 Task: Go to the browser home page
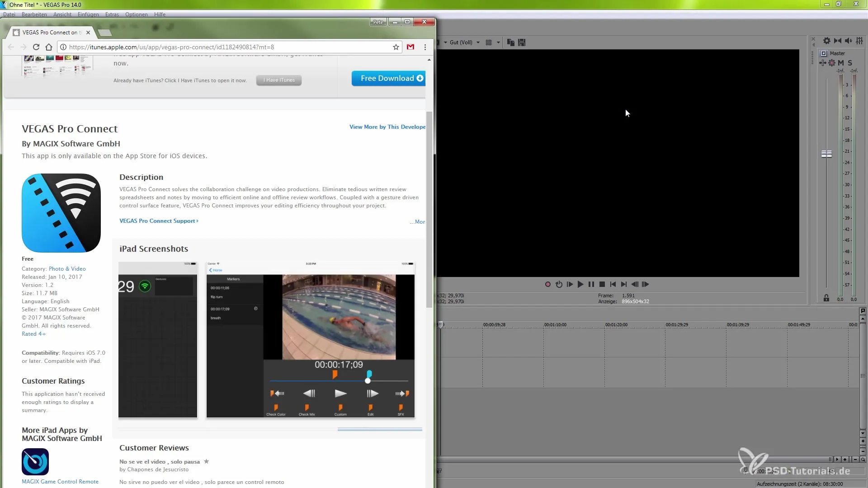tap(49, 47)
